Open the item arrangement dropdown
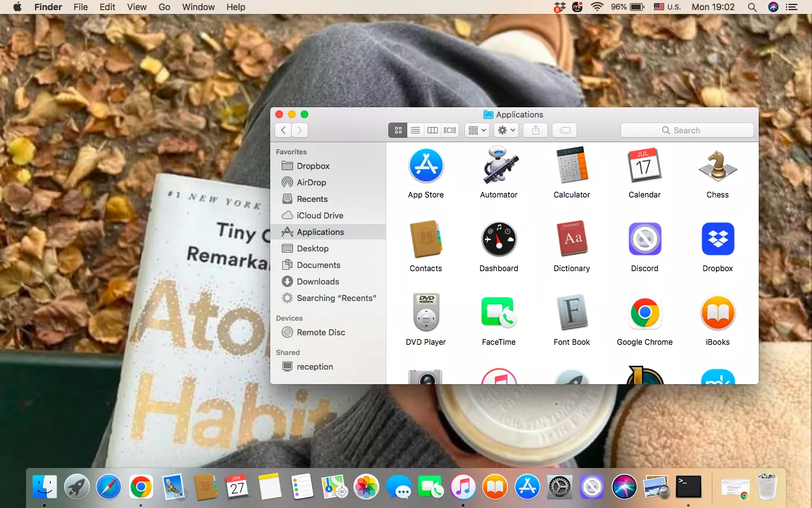812x508 pixels. (x=476, y=130)
